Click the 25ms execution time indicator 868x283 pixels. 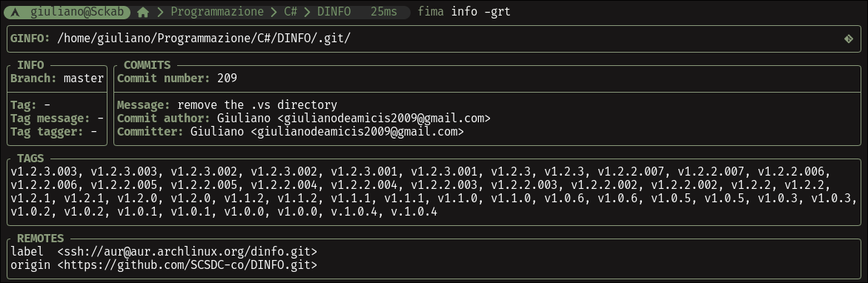coord(384,12)
